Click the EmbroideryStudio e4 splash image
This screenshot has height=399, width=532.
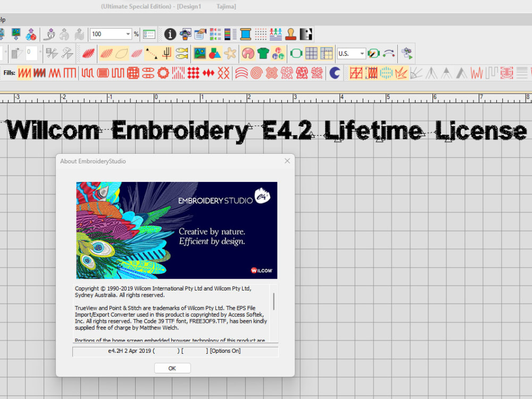point(177,230)
